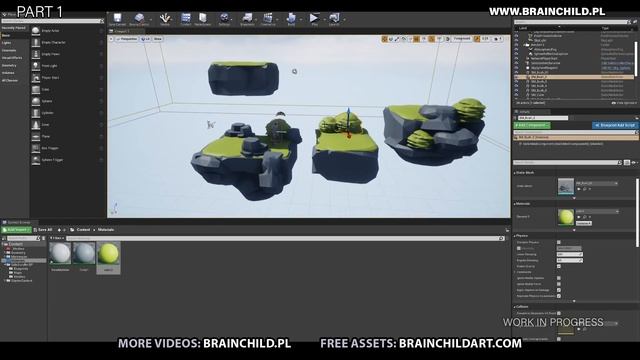Click the green Add Component button
This screenshot has height=360, width=640.
click(x=532, y=125)
